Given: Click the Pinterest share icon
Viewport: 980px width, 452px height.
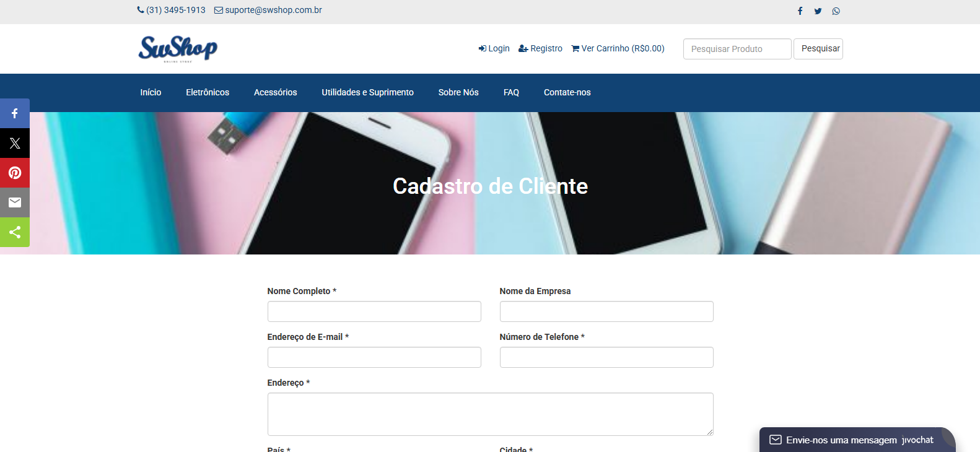Looking at the screenshot, I should point(15,173).
